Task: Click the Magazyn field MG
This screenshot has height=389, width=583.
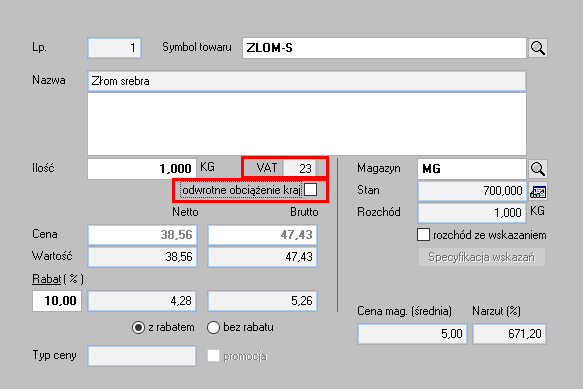Action: pos(472,169)
